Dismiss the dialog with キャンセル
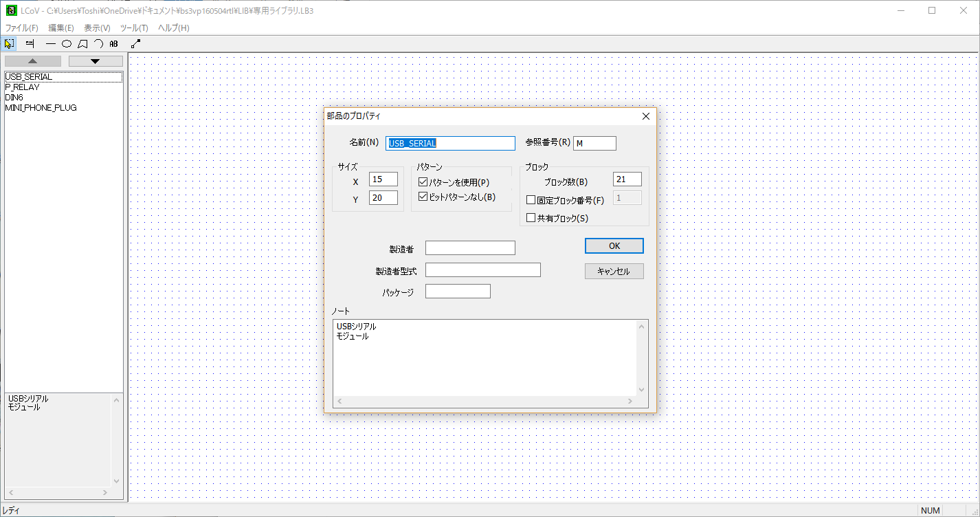This screenshot has height=517, width=980. point(614,271)
